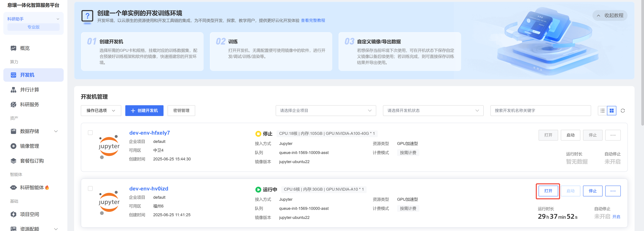Click the 01 创建开发机 tutorial card

pyautogui.click(x=142, y=52)
